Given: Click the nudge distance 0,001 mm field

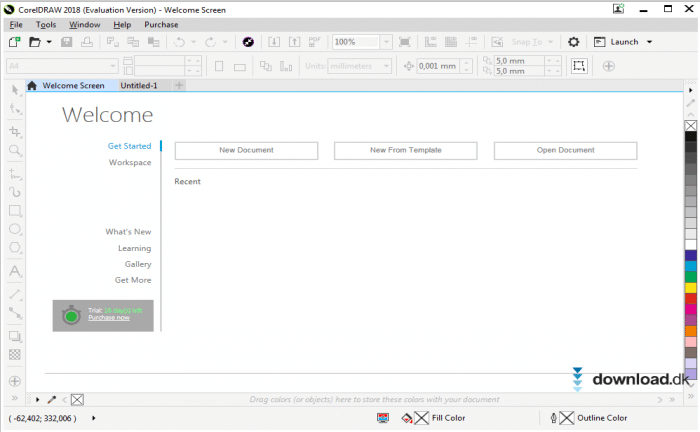Looking at the screenshot, I should click(439, 66).
